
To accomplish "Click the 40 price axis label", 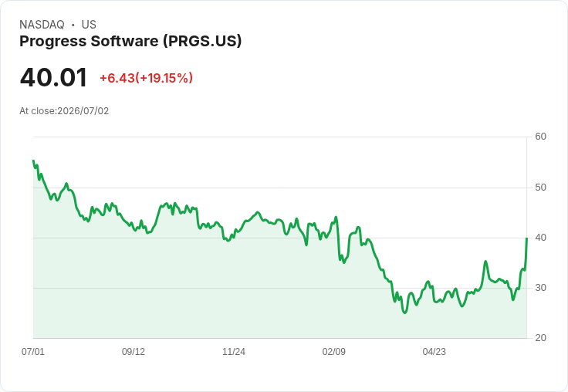I will pyautogui.click(x=540, y=238).
